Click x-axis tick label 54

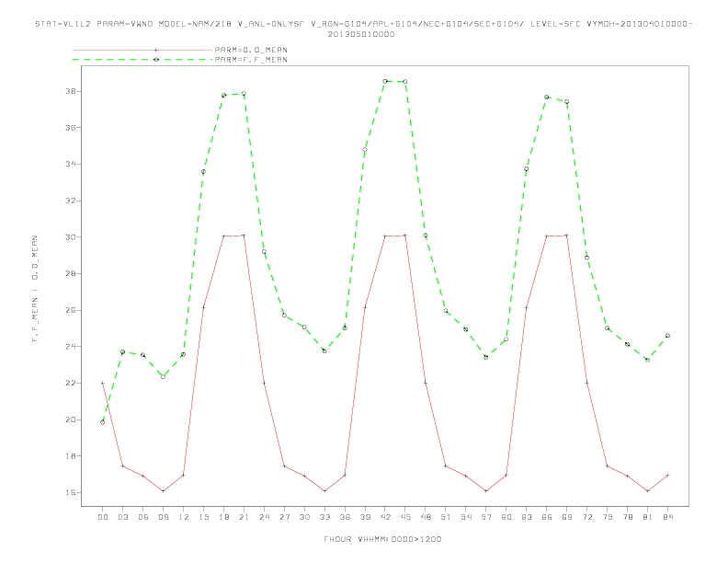tap(466, 517)
